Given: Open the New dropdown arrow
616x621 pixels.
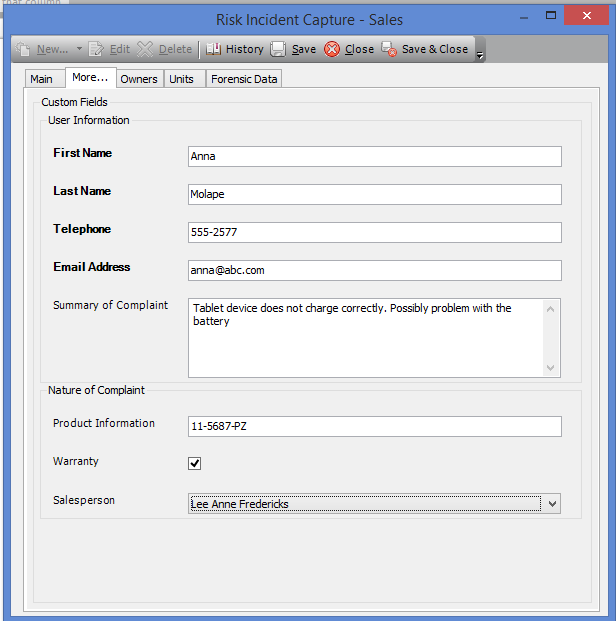Looking at the screenshot, I should 79,49.
